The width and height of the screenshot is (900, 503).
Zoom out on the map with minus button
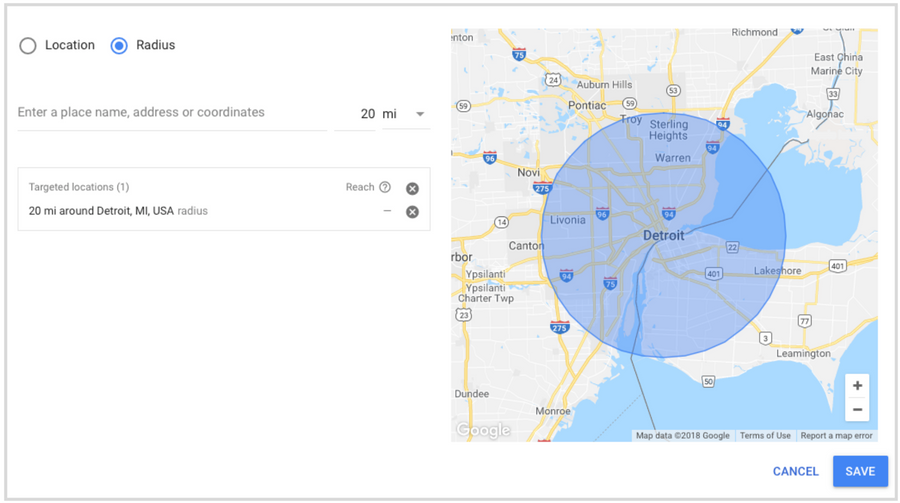(856, 410)
